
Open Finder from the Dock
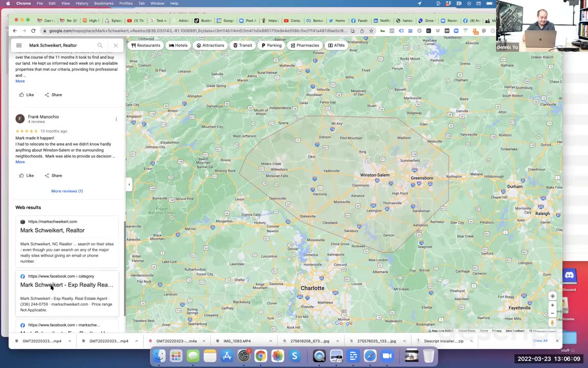(159, 355)
